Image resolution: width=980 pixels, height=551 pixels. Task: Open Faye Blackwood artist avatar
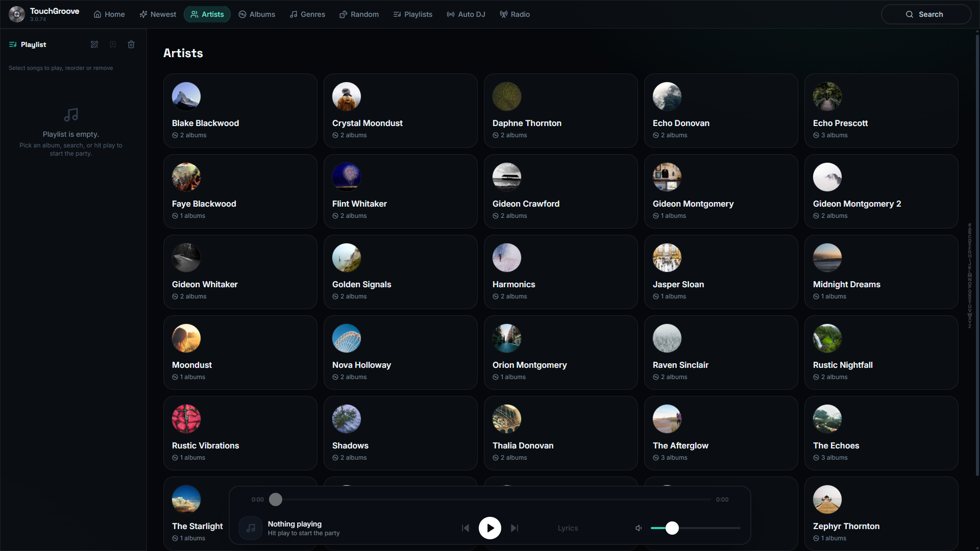pyautogui.click(x=186, y=177)
